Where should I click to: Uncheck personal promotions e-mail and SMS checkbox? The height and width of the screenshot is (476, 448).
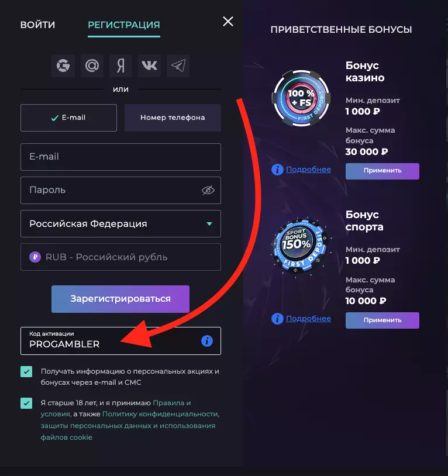click(x=26, y=372)
